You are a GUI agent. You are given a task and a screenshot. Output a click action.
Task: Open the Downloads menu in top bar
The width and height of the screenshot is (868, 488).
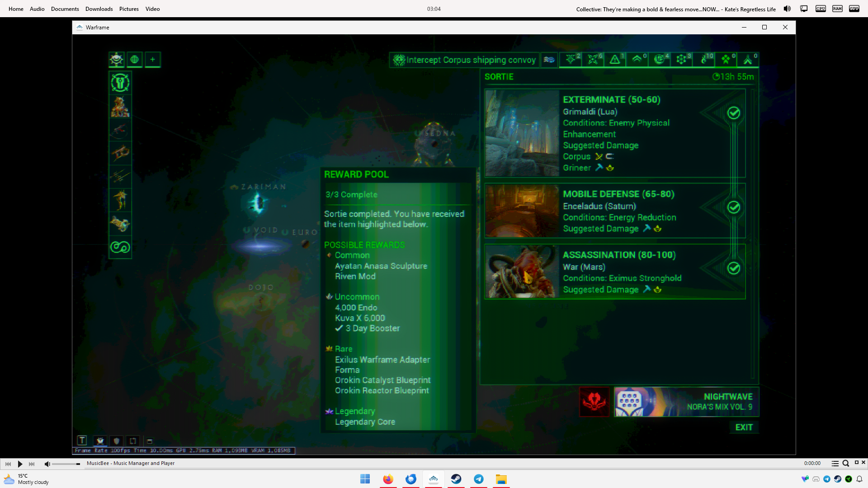tap(99, 9)
